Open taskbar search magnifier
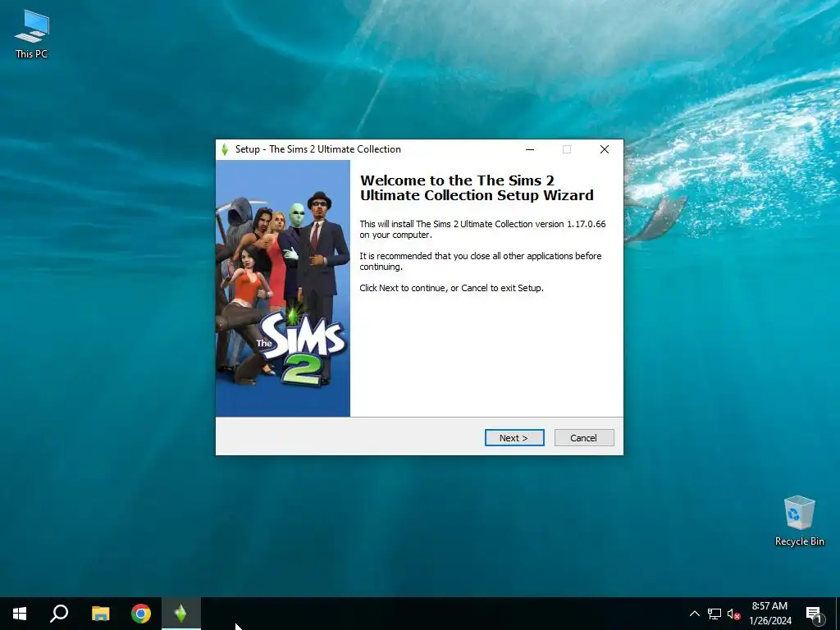The image size is (840, 630). click(x=59, y=614)
